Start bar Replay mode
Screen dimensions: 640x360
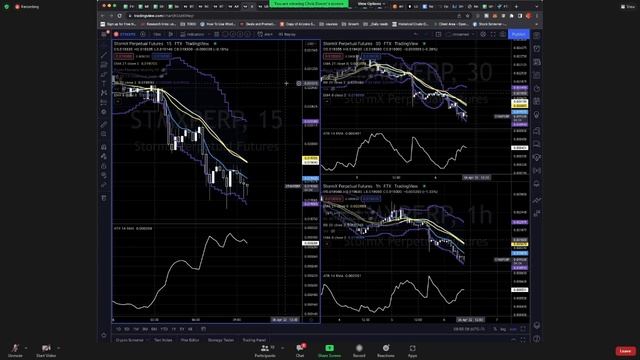coord(287,34)
